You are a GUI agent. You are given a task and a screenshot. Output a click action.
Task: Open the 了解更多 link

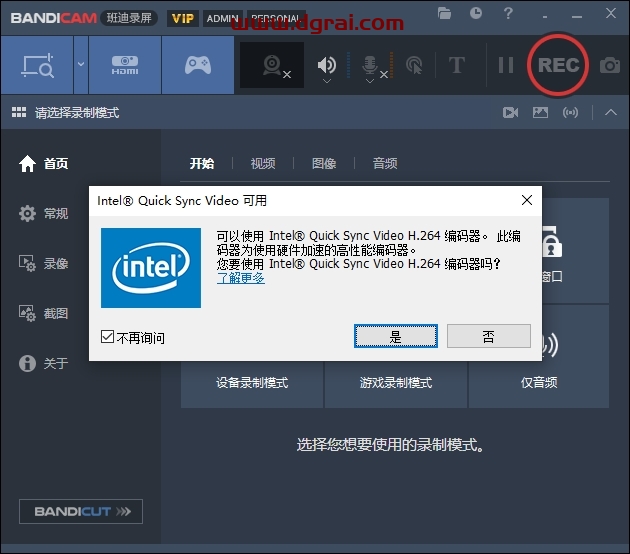(x=241, y=278)
